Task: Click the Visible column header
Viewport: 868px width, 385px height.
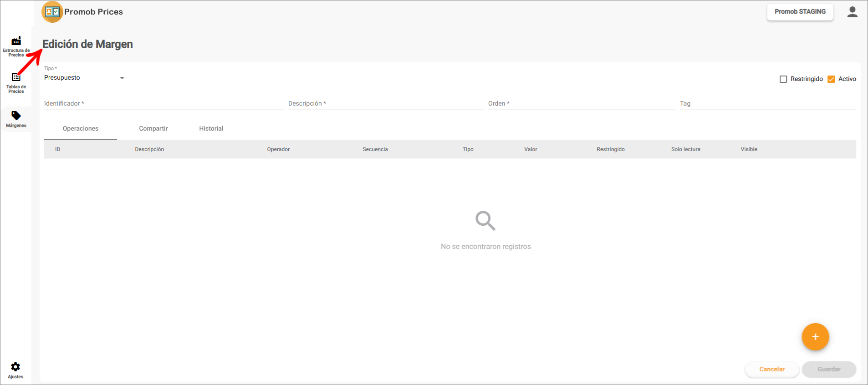Action: 749,149
